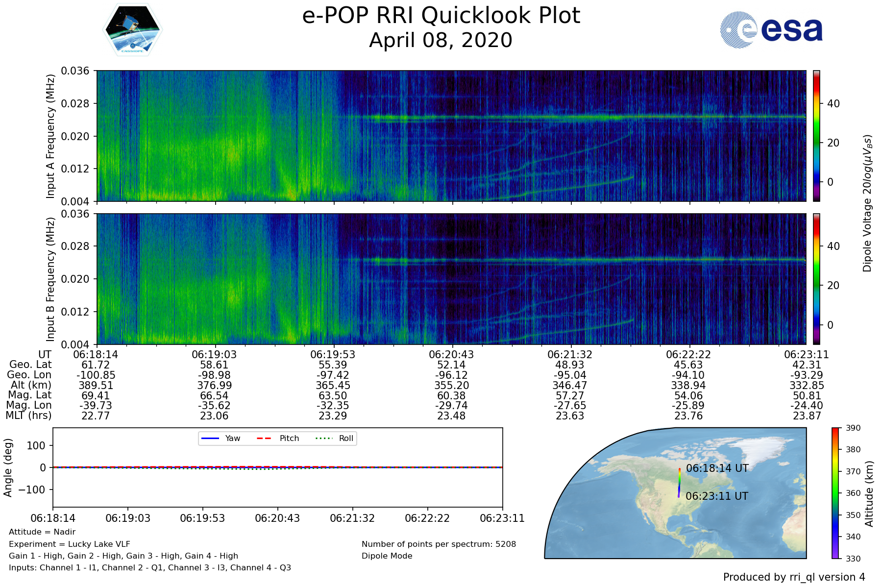Select the "06:23:11 UT" label on the map
882x588 pixels.
coord(717,496)
